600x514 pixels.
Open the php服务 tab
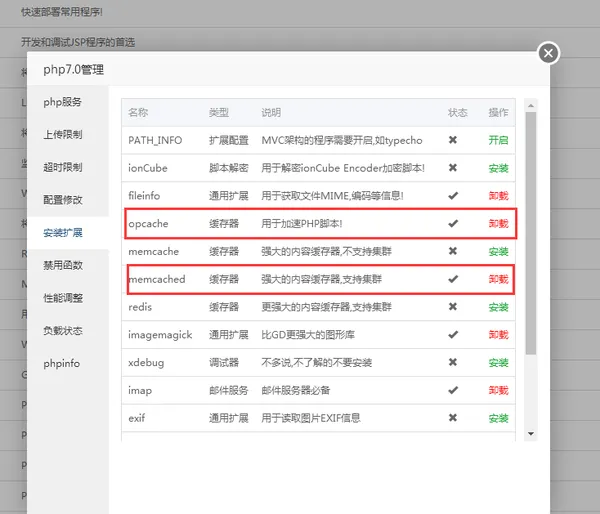[x=62, y=102]
